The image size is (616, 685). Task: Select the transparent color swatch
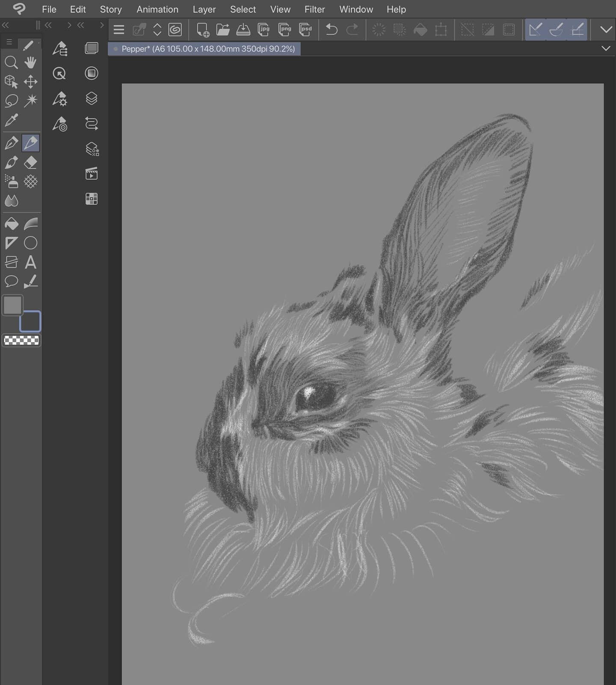point(21,341)
